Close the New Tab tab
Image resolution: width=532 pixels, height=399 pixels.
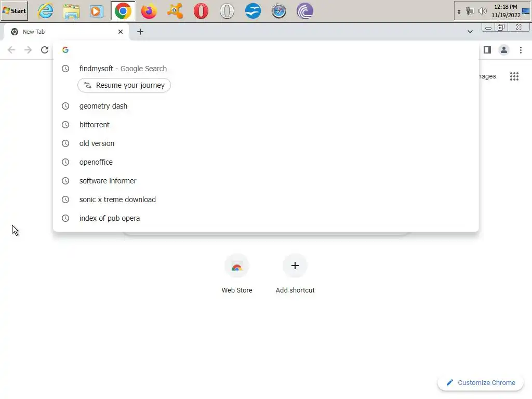point(121,32)
